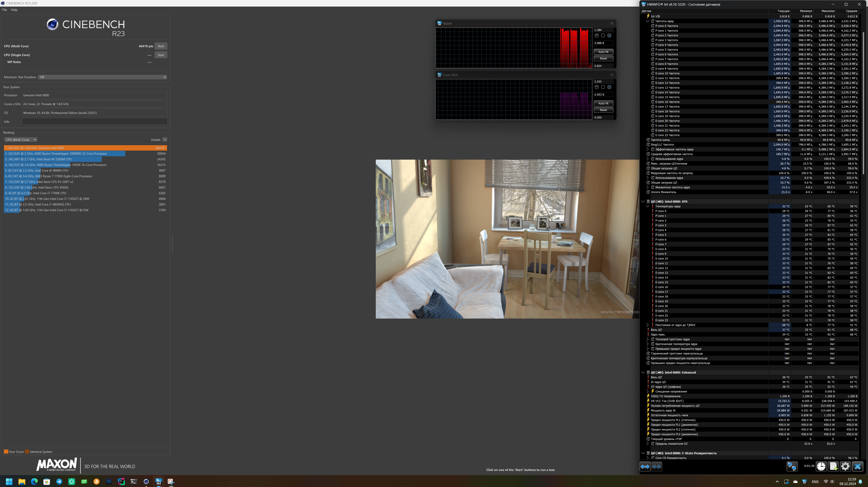The width and height of the screenshot is (868, 487).
Task: Click the HWiNFO clock reset timer icon
Action: point(821,466)
